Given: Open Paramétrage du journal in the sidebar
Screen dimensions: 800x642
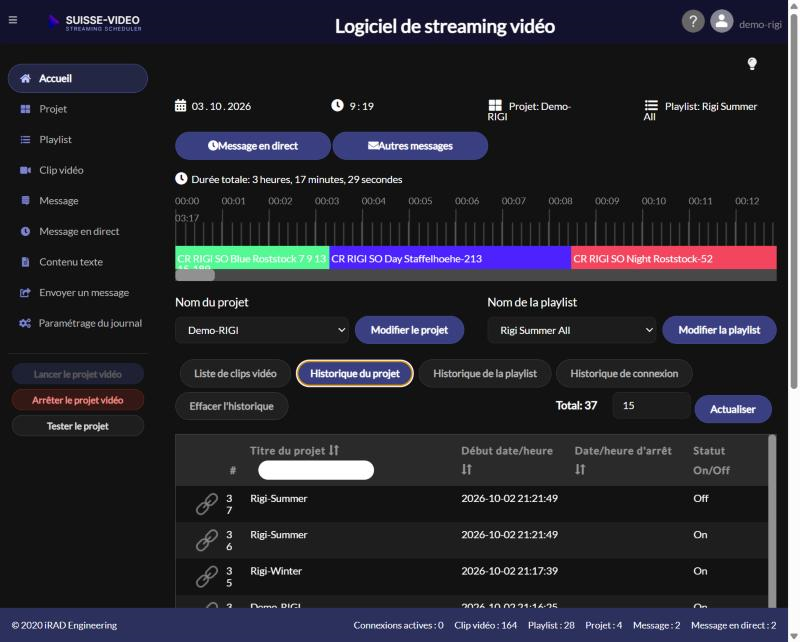Looking at the screenshot, I should click(78, 323).
